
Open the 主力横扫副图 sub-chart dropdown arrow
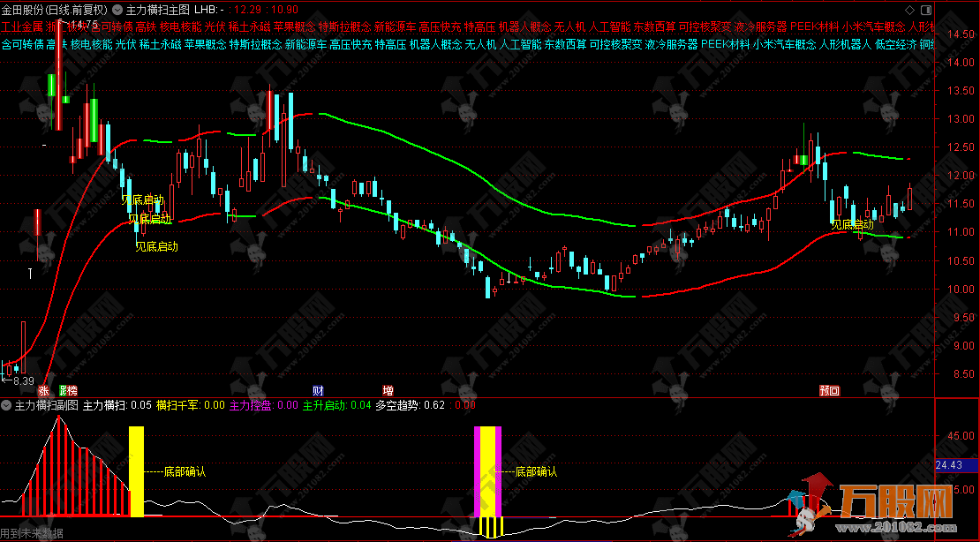coord(6,405)
